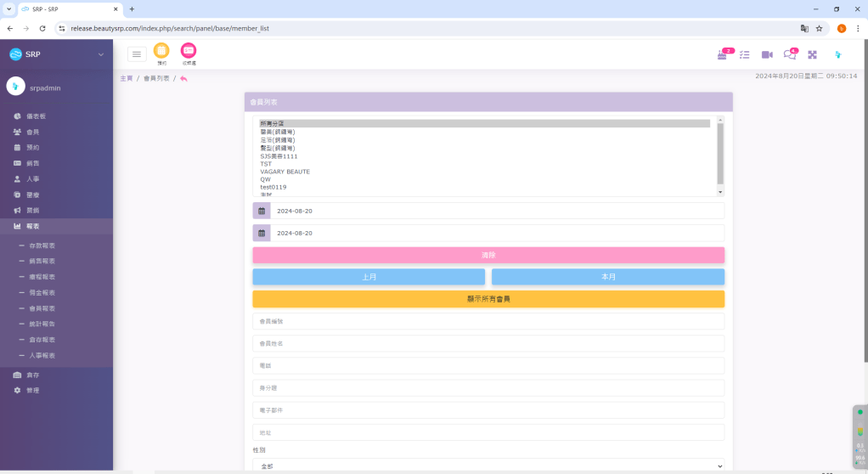Select VAGARY BEAUTE in the branch list

(x=285, y=172)
